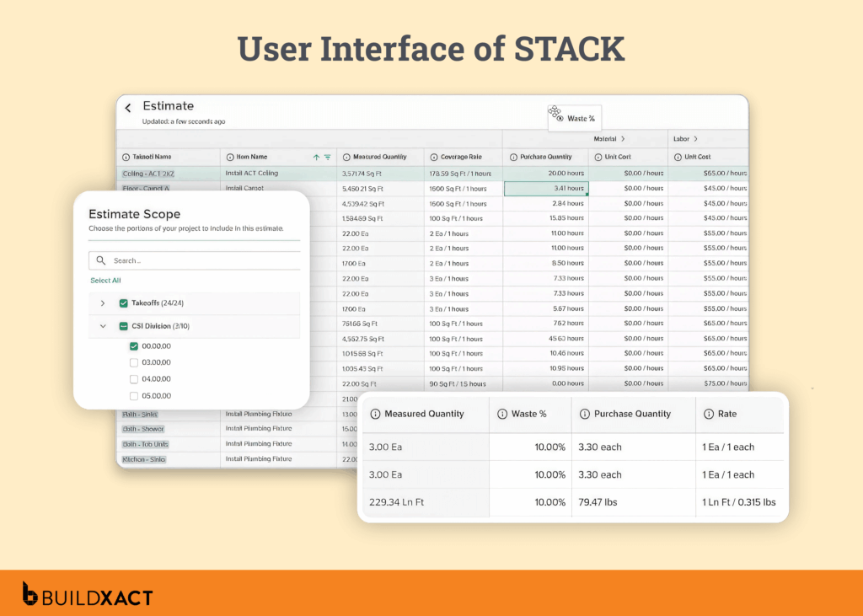
Task: Check the 03.00.00 CSI division checkbox
Action: [133, 362]
